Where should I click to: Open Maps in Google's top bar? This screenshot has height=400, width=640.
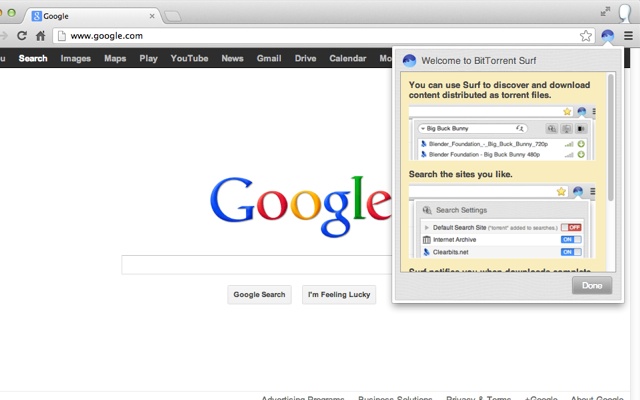click(115, 58)
